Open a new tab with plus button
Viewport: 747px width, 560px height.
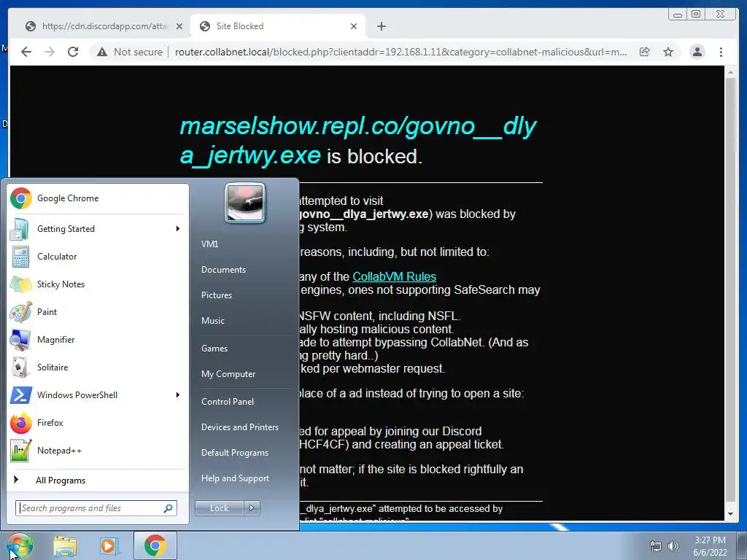coord(381,26)
